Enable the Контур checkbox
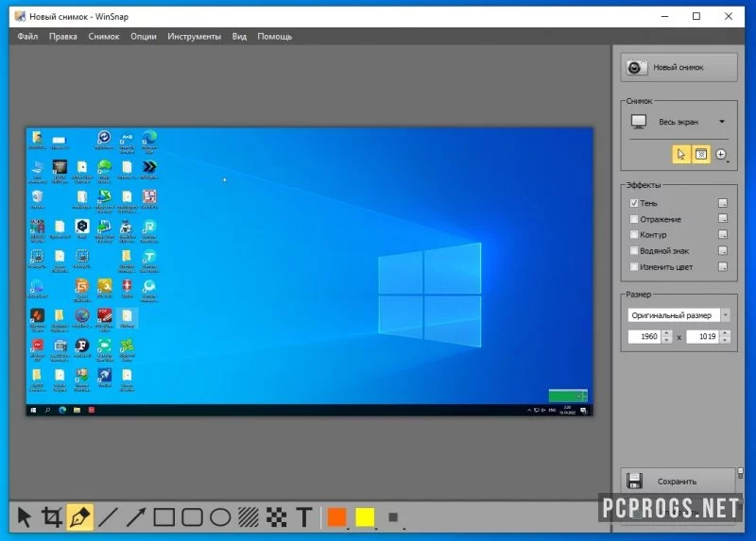 (634, 234)
